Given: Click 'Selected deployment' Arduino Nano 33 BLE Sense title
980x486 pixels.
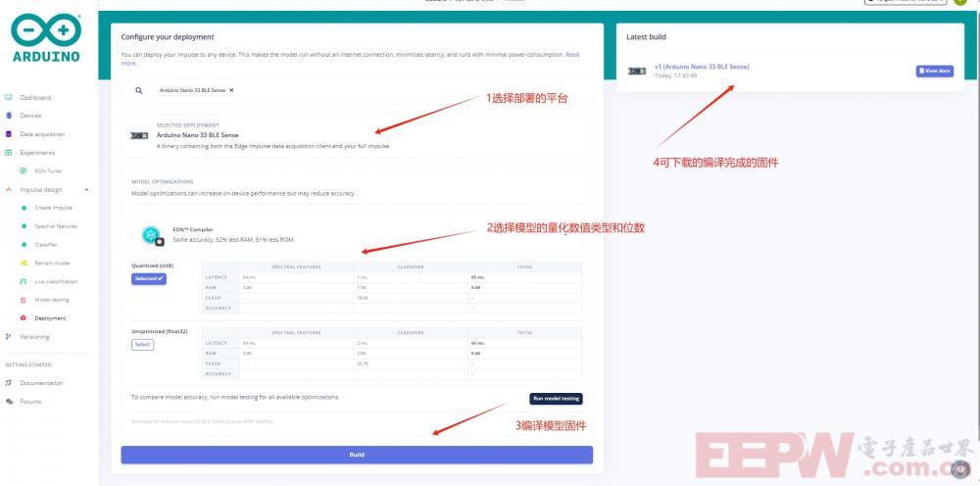Looking at the screenshot, I should [198, 135].
